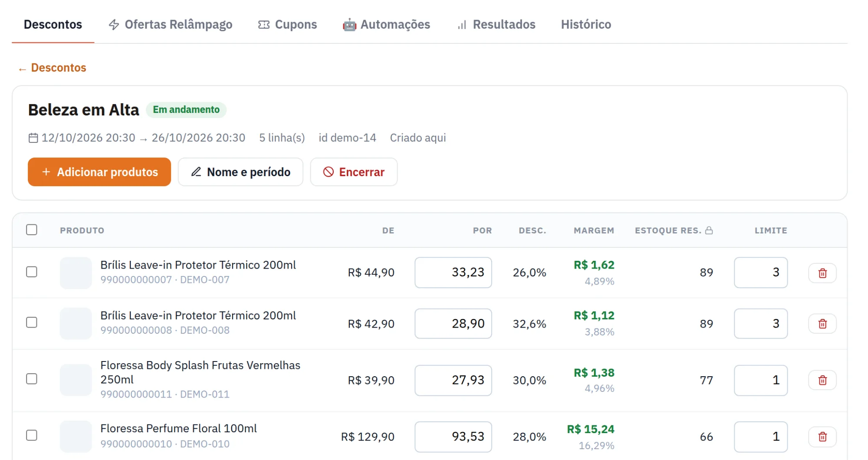Toggle the select-all checkbox in table header
Image resolution: width=868 pixels, height=460 pixels.
(x=32, y=230)
